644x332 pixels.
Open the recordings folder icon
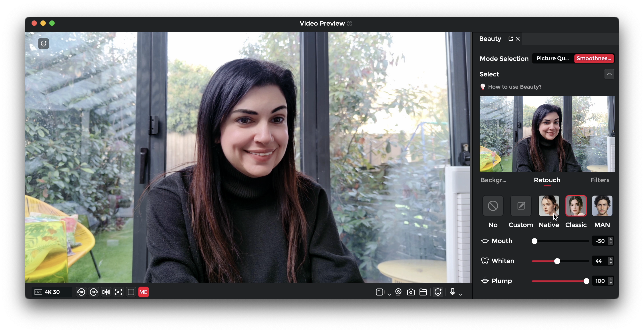point(423,292)
